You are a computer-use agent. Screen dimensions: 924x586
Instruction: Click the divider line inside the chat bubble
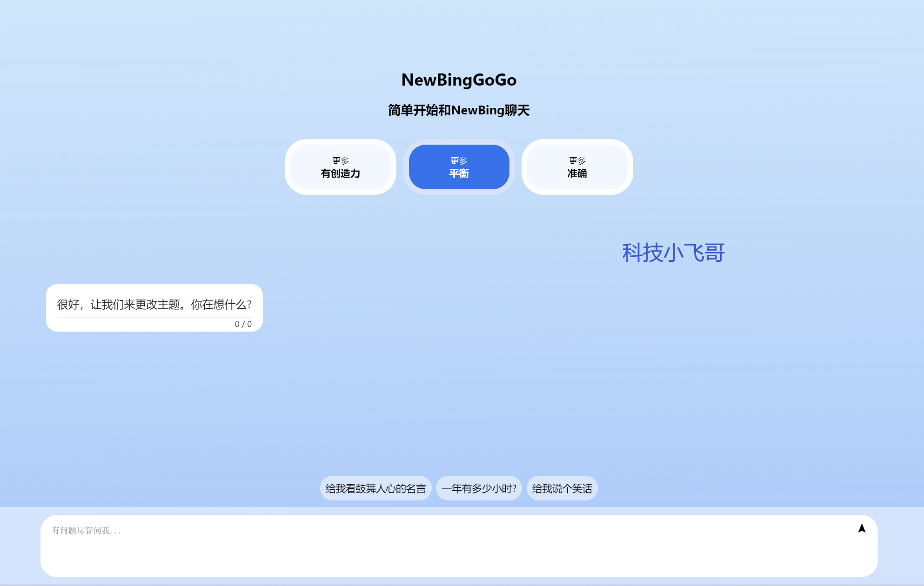(x=154, y=318)
